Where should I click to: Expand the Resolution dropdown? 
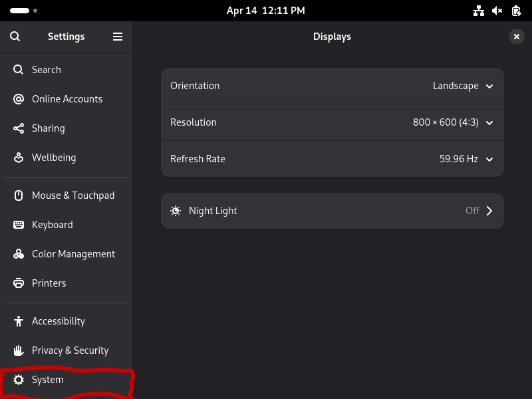[x=489, y=122]
